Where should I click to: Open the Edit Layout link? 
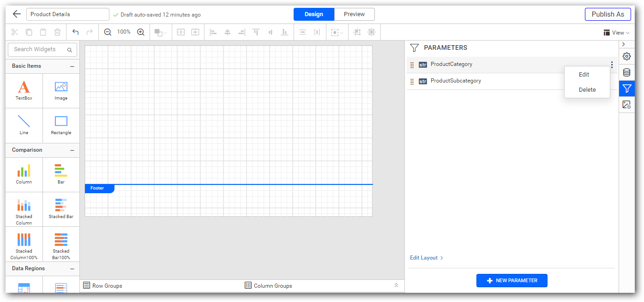click(424, 258)
